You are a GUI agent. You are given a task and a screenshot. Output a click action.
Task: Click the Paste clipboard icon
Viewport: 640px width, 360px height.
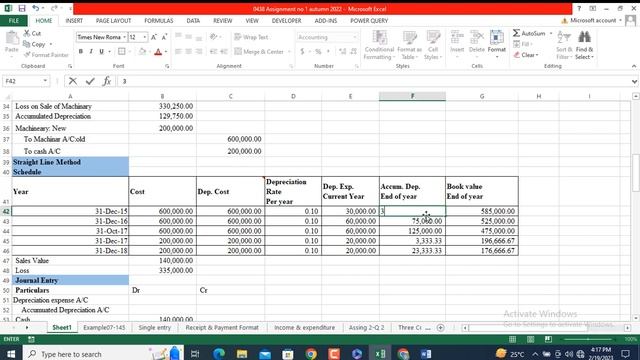click(x=12, y=38)
